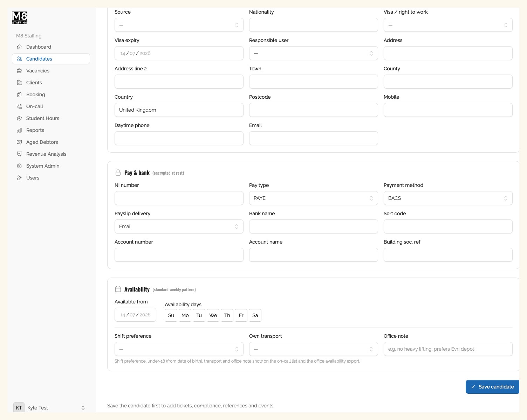Viewport: 527px width, 420px height.
Task: Click the Nationality input field
Action: (314, 25)
